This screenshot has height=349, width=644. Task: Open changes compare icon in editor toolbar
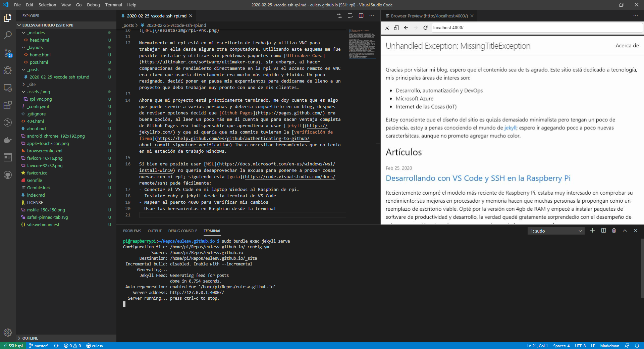[x=339, y=16]
